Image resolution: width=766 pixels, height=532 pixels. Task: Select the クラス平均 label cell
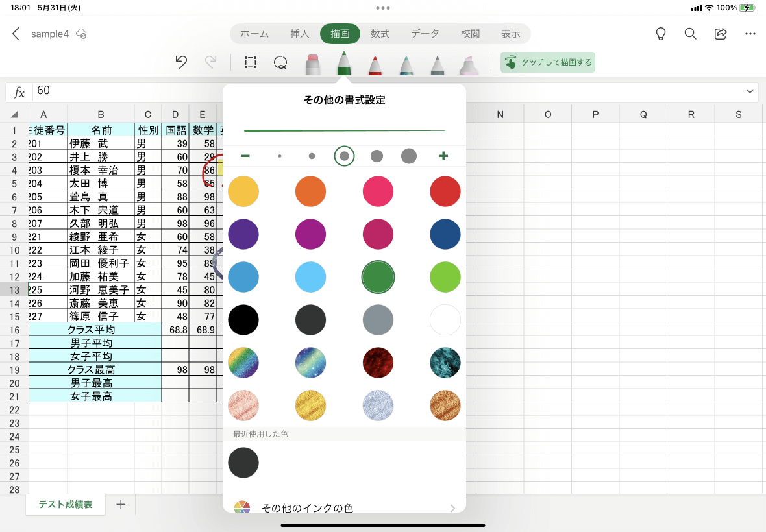[x=95, y=330]
